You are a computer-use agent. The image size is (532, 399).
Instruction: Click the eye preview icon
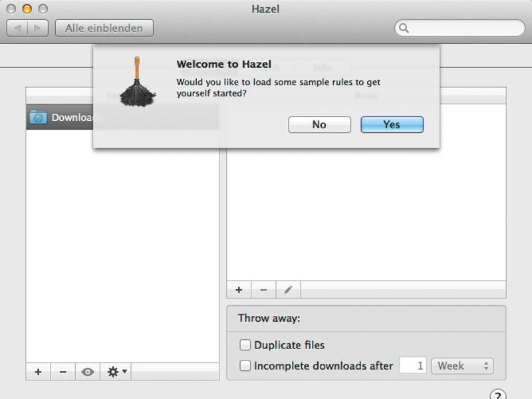pos(88,372)
